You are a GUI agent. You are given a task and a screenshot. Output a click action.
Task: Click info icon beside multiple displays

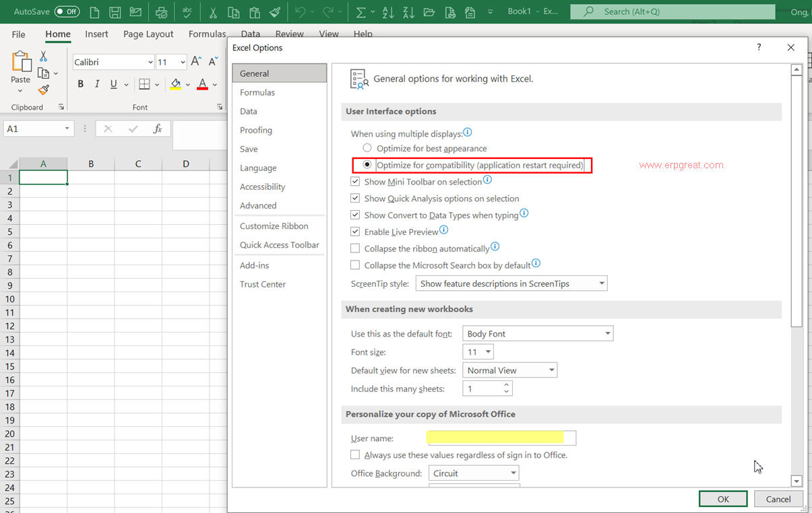click(x=468, y=133)
